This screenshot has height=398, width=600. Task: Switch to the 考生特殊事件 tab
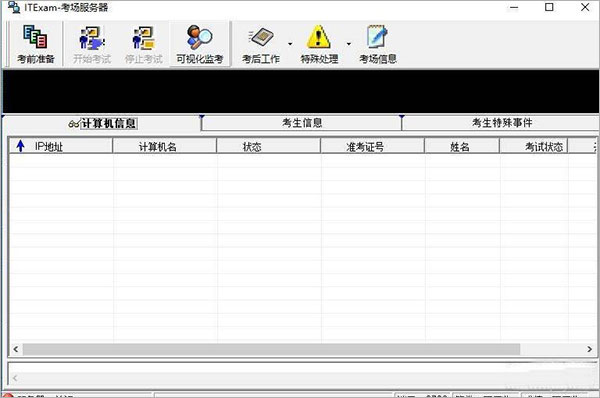pos(501,123)
